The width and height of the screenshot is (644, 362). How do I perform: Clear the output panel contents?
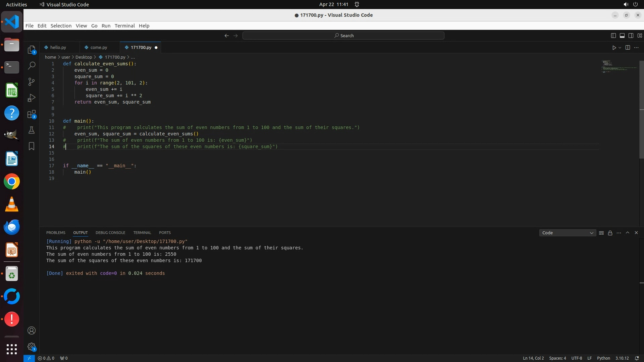[x=601, y=233]
